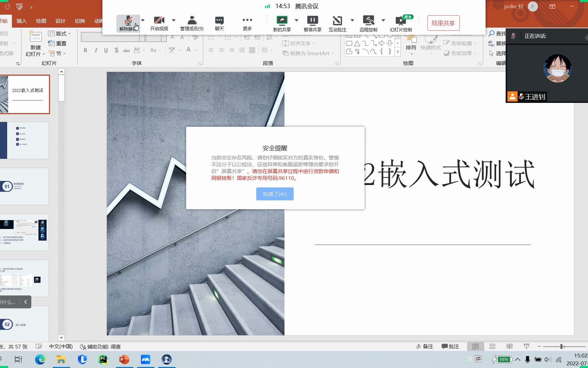Expand the shapes gallery more arrow

click(397, 52)
